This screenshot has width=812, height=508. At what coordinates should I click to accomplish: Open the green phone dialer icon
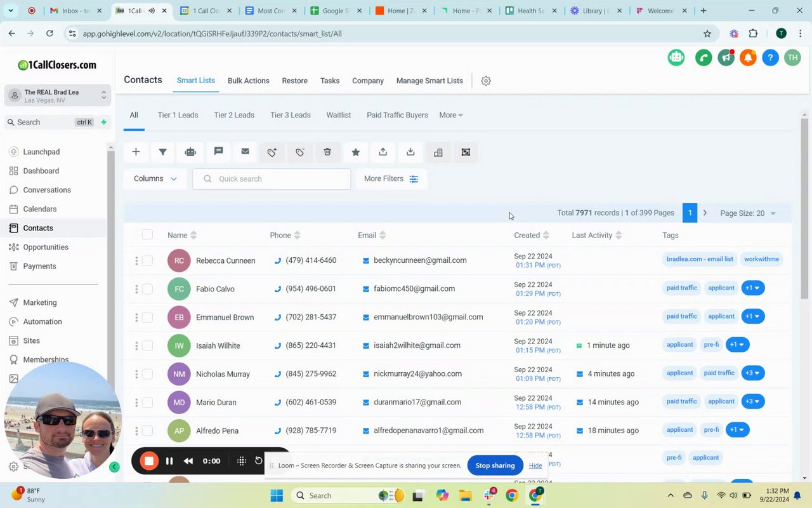(x=704, y=58)
